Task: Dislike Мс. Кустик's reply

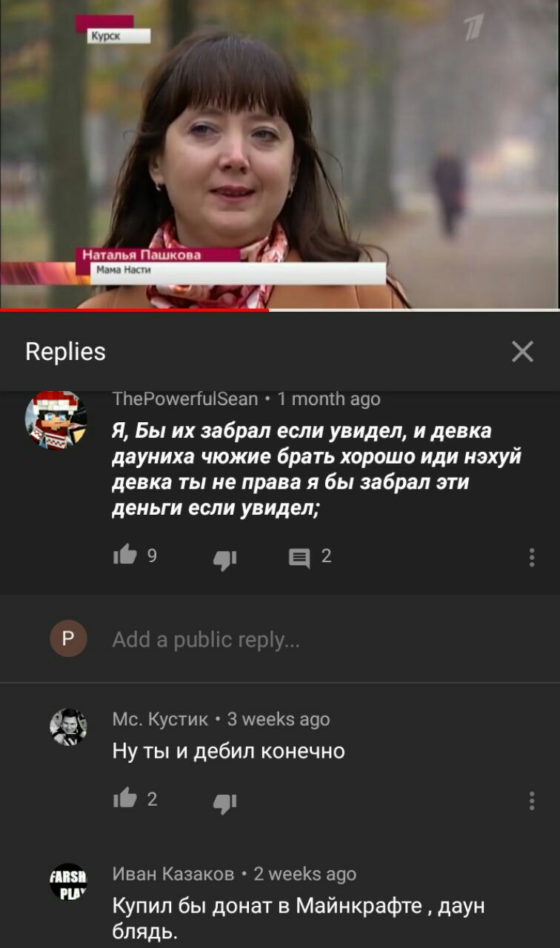Action: [224, 801]
